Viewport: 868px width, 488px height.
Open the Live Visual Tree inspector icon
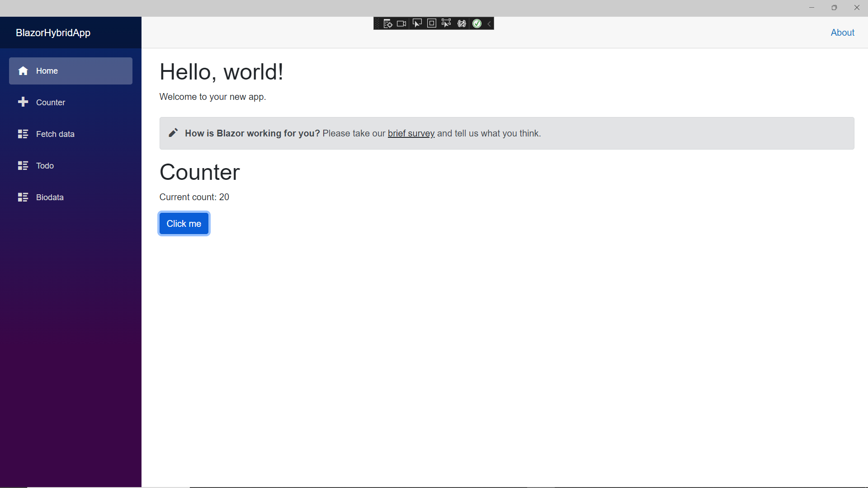[x=388, y=23]
